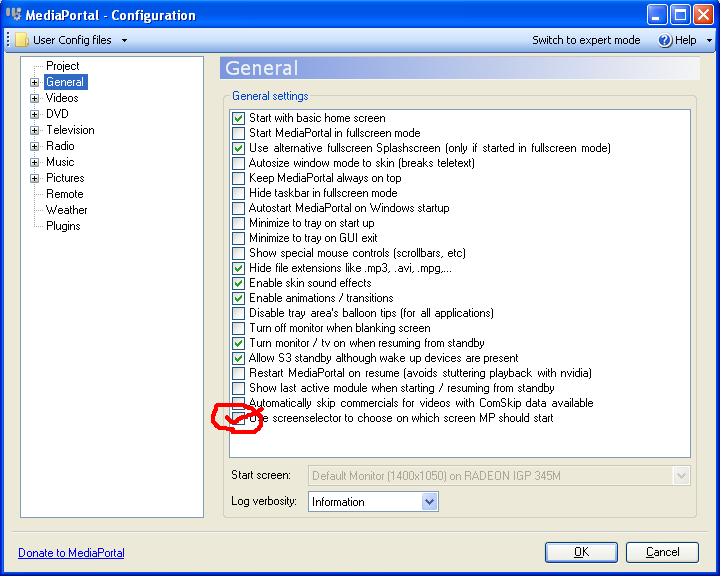Switch to expert mode
The image size is (722, 578).
(x=586, y=40)
